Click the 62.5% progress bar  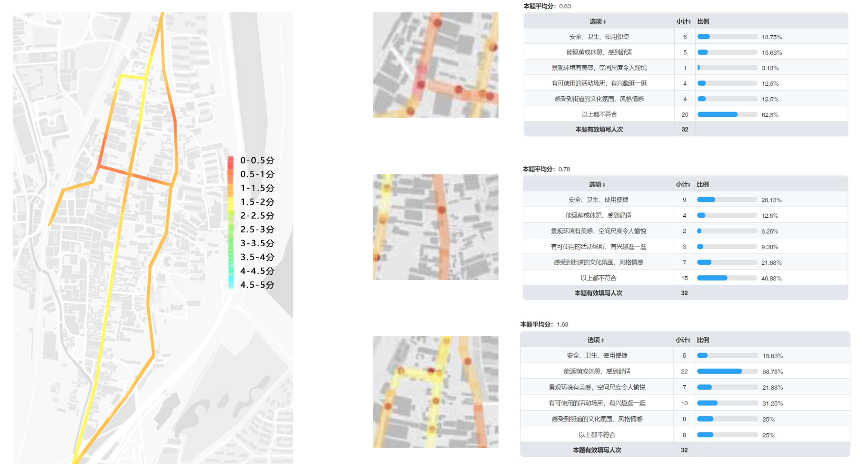tap(727, 115)
